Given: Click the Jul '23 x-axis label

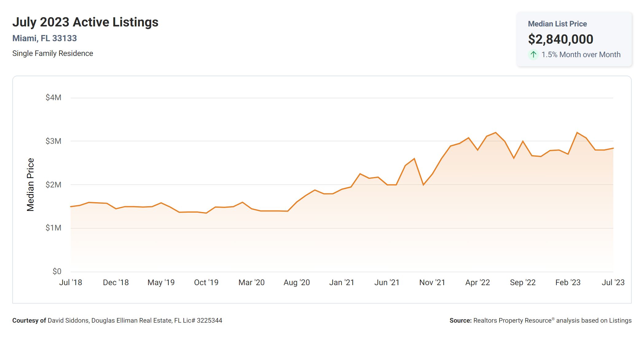Looking at the screenshot, I should 613,283.
